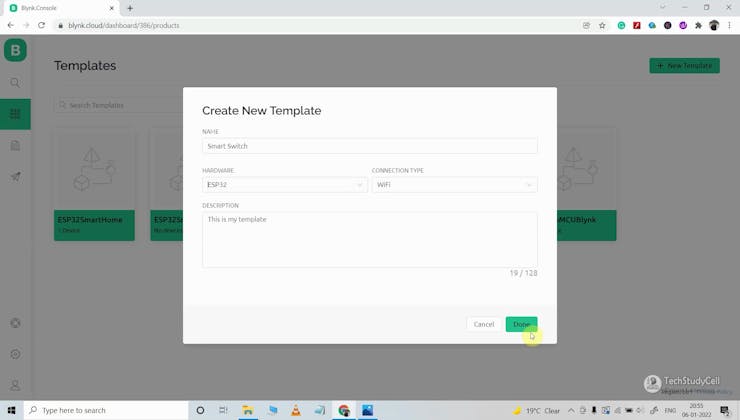
Task: Bookmark this page with the star icon
Action: click(x=602, y=25)
